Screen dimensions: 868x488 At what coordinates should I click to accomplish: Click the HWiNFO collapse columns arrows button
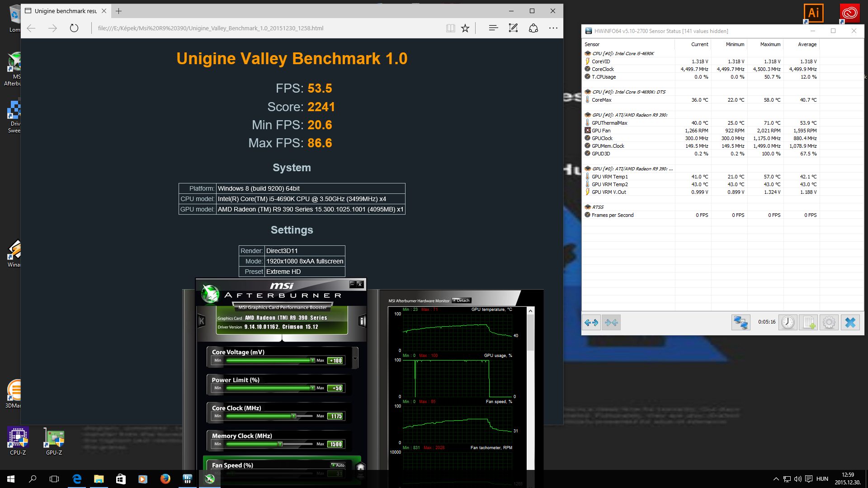coord(611,323)
